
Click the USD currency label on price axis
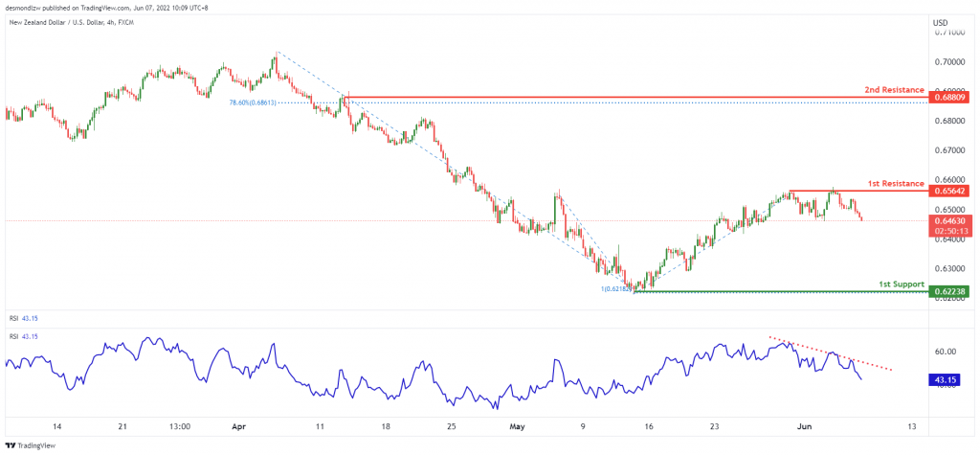click(941, 23)
